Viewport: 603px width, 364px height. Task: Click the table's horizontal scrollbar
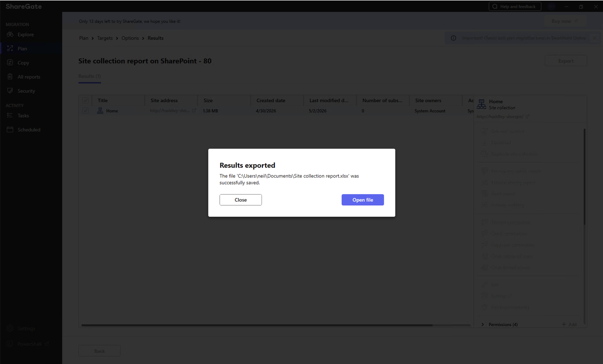(x=257, y=325)
